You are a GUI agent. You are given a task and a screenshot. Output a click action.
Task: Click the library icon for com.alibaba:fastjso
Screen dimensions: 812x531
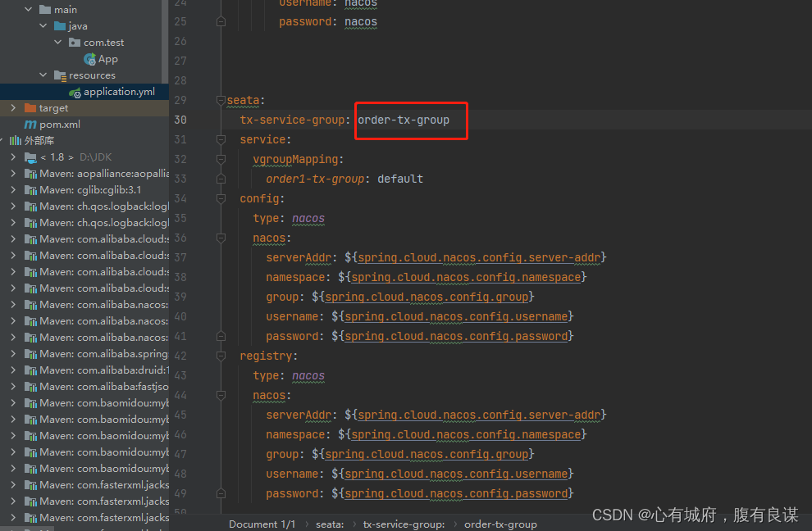coord(30,387)
